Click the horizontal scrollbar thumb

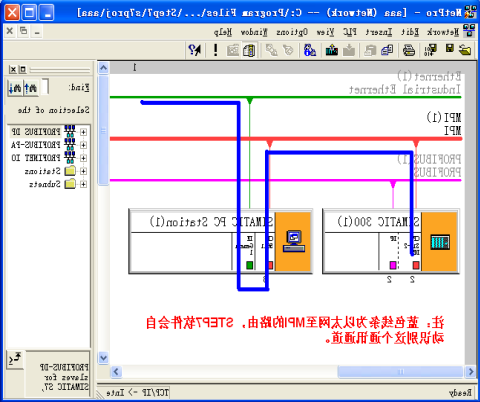[401, 371]
